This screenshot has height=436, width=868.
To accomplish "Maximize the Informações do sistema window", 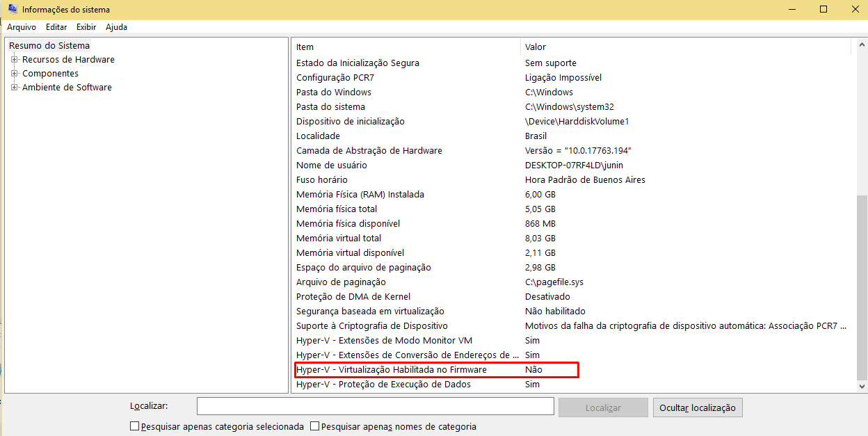I will 823,9.
